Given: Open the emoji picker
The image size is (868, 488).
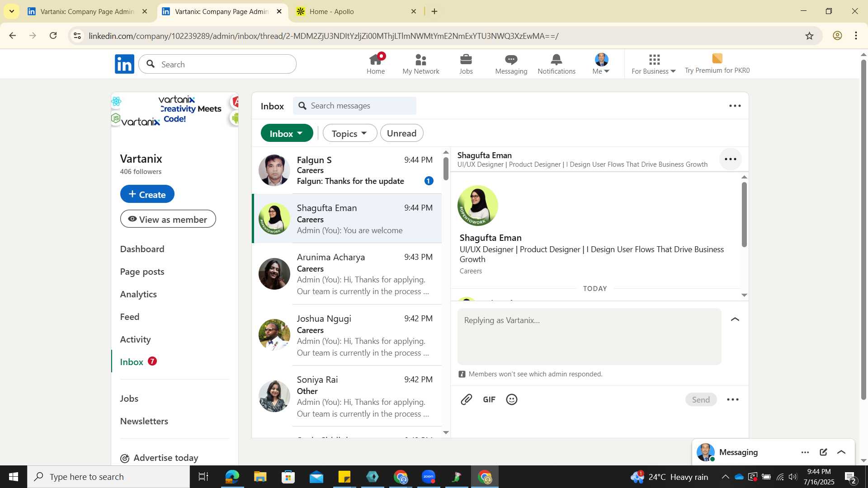Looking at the screenshot, I should (x=512, y=399).
